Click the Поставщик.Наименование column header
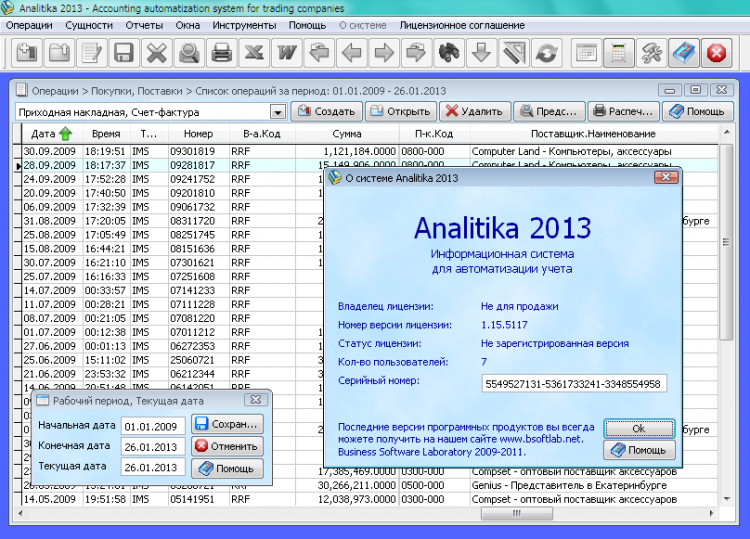The image size is (750, 539). (x=593, y=134)
